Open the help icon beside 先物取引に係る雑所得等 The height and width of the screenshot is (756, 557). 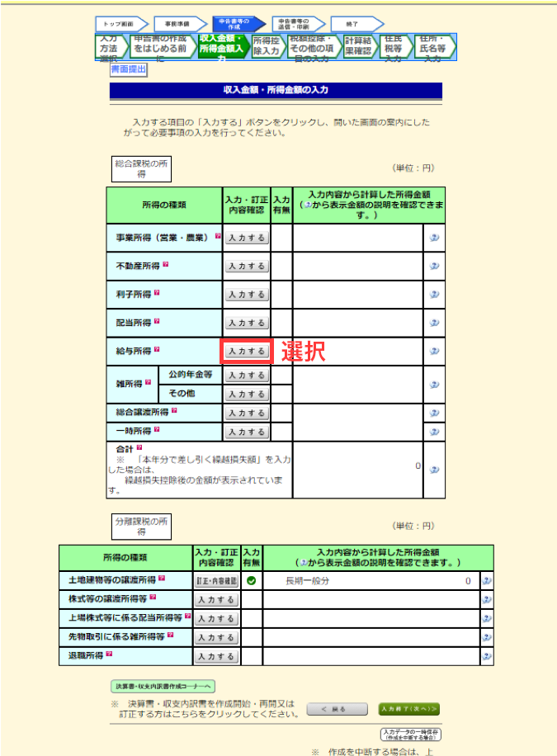pyautogui.click(x=170, y=635)
